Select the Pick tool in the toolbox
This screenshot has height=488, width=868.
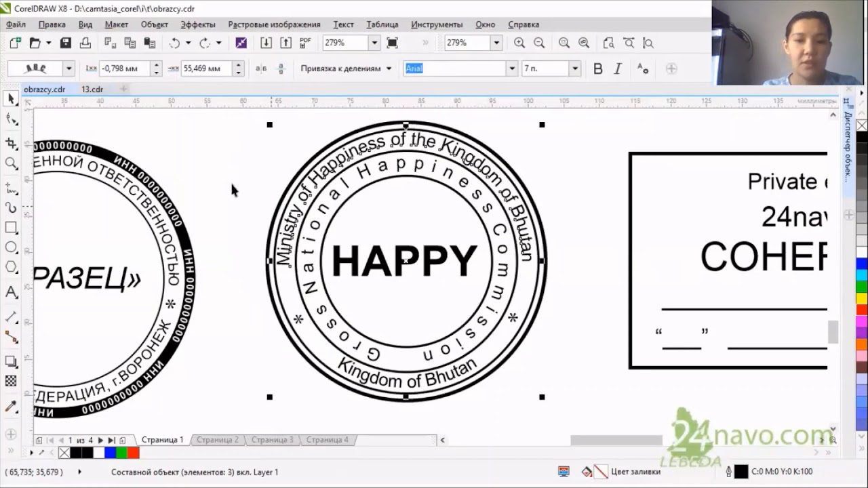[x=11, y=99]
